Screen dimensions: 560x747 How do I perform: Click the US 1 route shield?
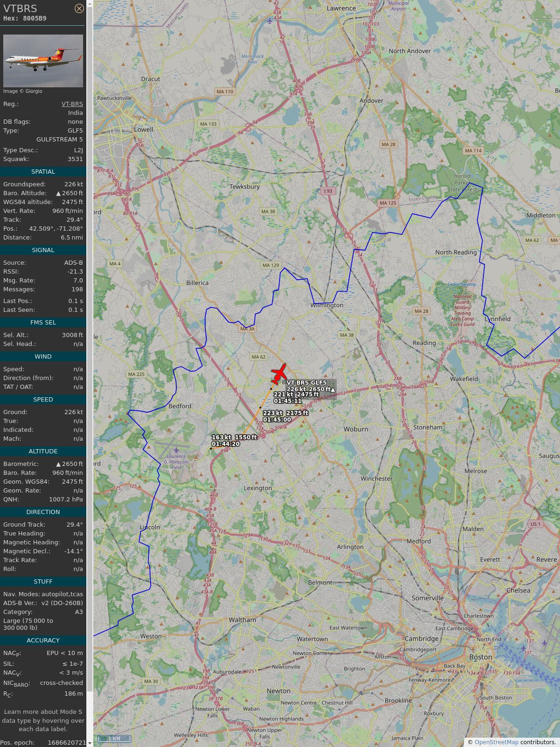(535, 524)
